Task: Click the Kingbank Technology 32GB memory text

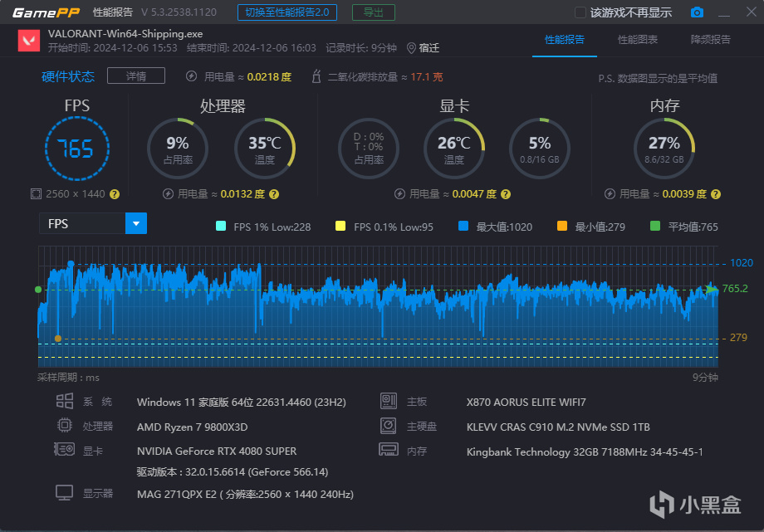Action: click(x=585, y=452)
